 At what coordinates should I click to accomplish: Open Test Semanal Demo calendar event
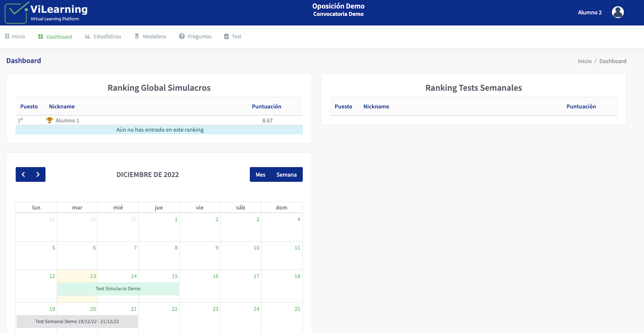coord(77,321)
